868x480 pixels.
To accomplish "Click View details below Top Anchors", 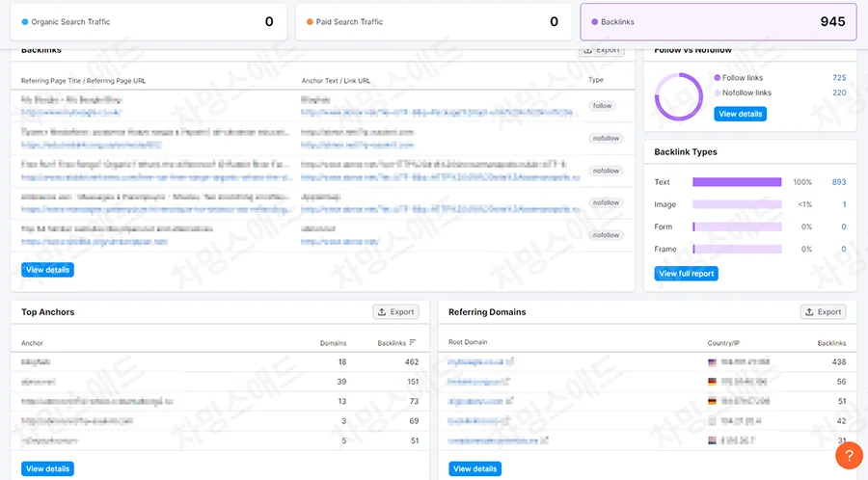I will click(x=47, y=468).
